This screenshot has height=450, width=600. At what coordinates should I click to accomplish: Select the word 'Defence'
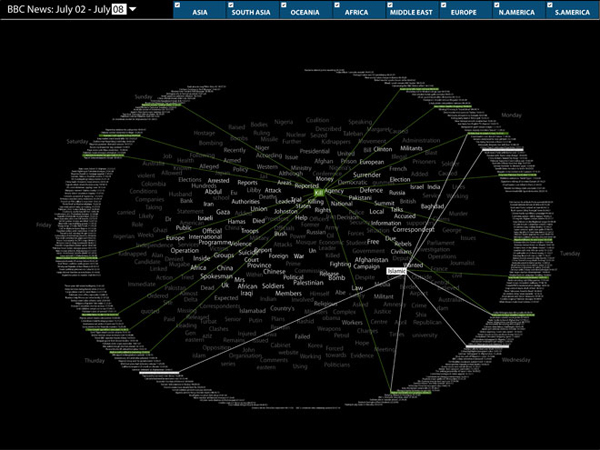(371, 190)
